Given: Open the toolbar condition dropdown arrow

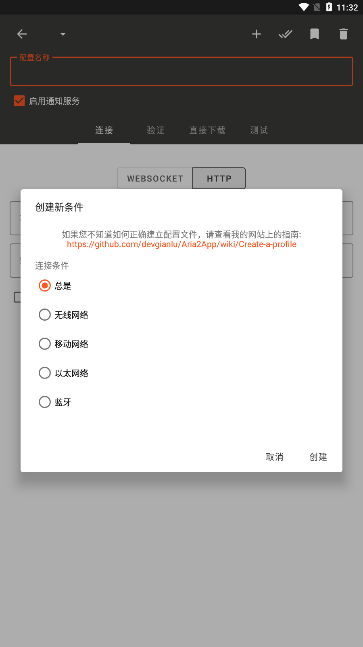Looking at the screenshot, I should pyautogui.click(x=63, y=34).
